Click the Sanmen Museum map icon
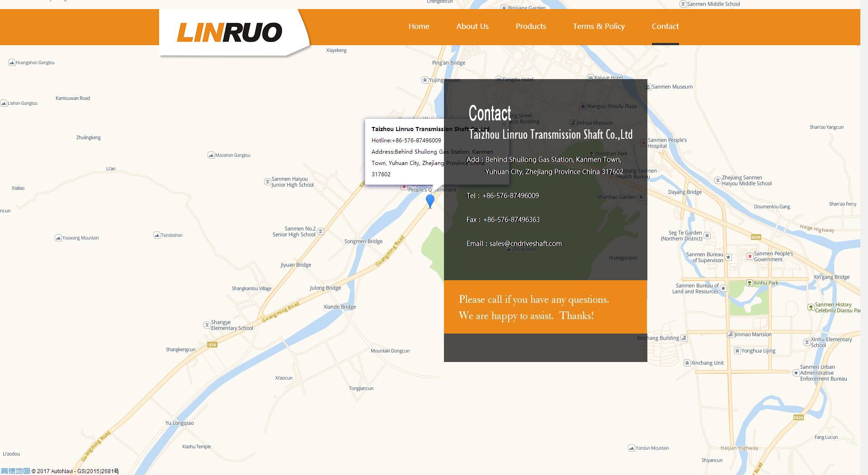This screenshot has height=475, width=868. pos(648,87)
